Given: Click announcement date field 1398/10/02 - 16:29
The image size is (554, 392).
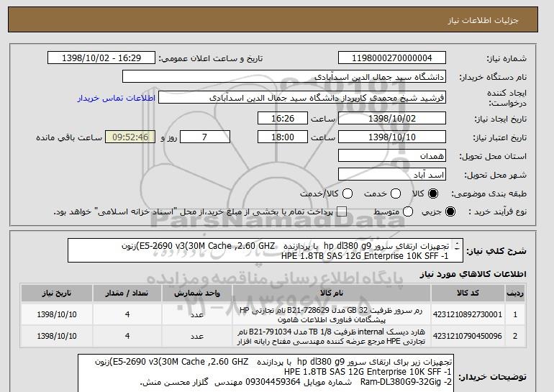Looking at the screenshot, I should 101,58.
